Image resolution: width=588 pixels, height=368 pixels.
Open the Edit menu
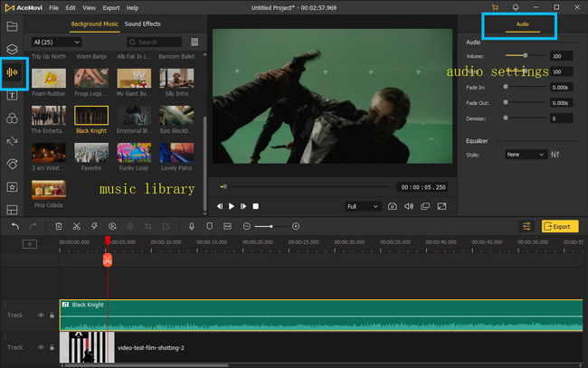coord(71,8)
